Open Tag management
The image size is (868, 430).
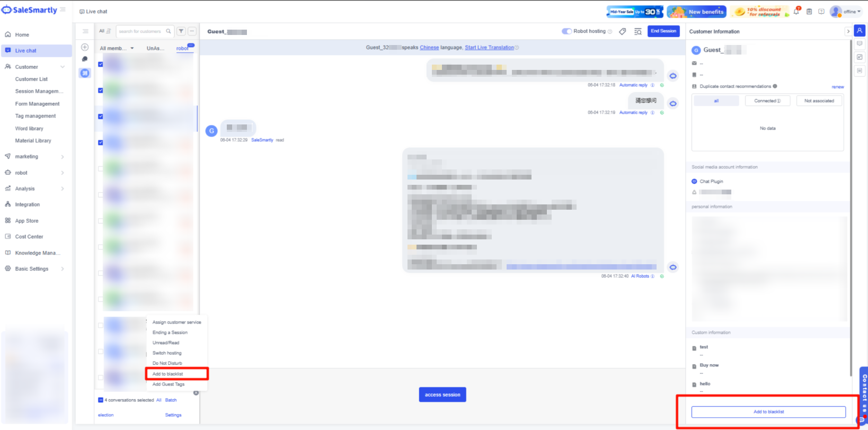[36, 116]
